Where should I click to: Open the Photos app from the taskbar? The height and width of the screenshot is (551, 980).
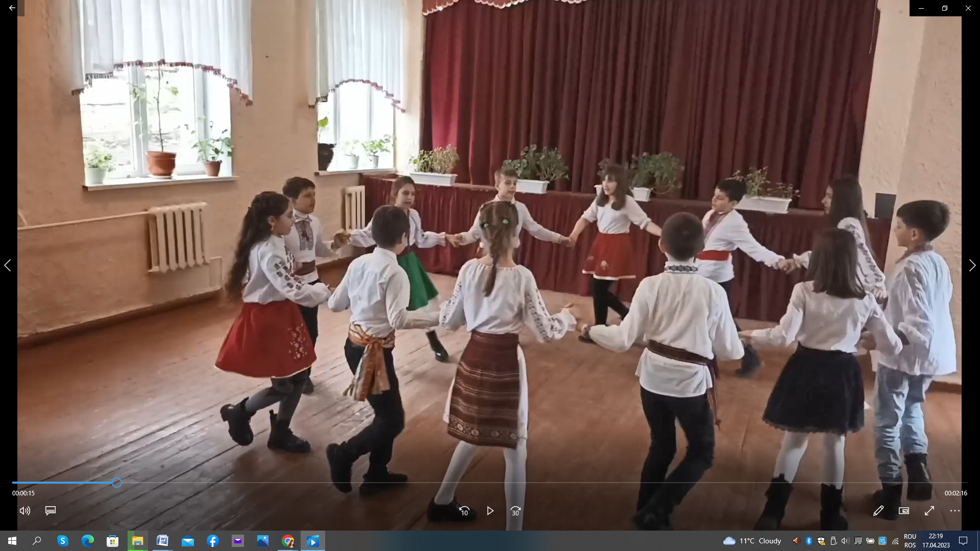click(263, 541)
